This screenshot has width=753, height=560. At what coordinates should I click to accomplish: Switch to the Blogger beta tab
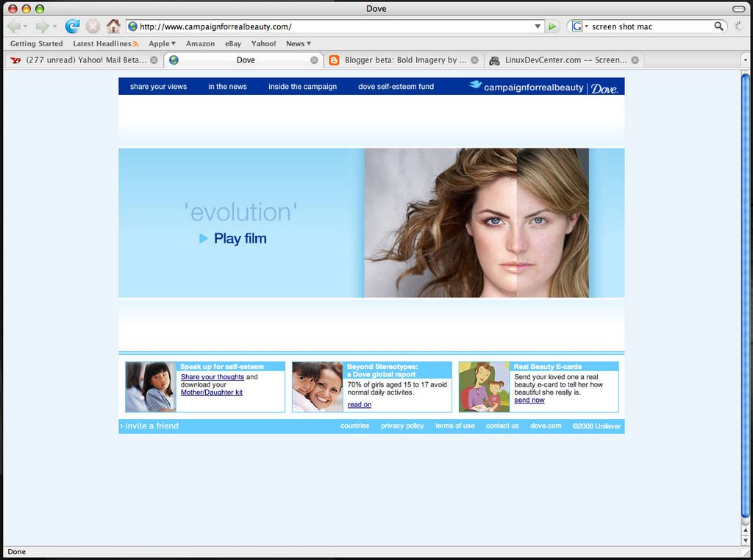point(404,60)
